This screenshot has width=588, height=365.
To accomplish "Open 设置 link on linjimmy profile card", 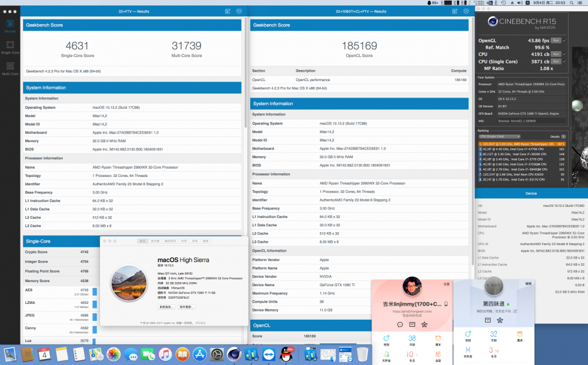I will (x=446, y=284).
